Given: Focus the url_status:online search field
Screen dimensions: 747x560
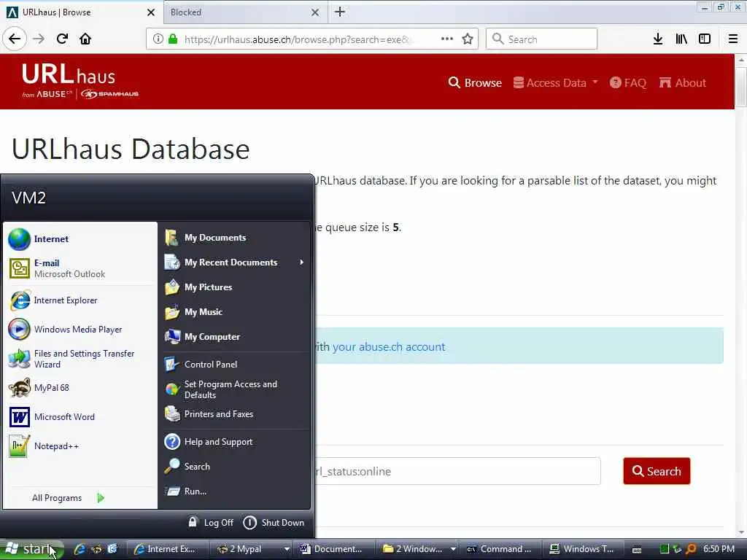Looking at the screenshot, I should click(x=457, y=471).
